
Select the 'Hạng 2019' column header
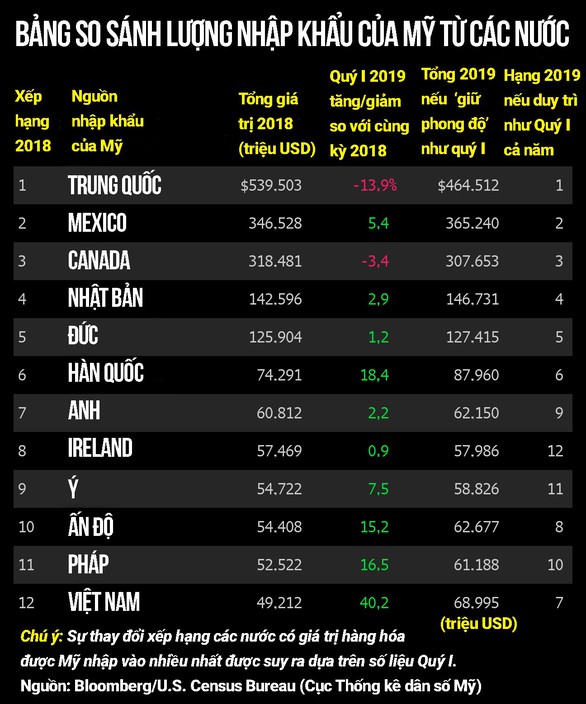pyautogui.click(x=542, y=112)
